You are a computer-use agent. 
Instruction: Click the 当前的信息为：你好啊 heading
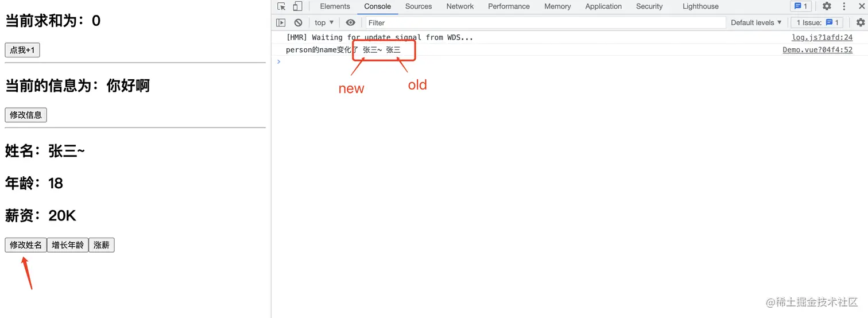(77, 86)
